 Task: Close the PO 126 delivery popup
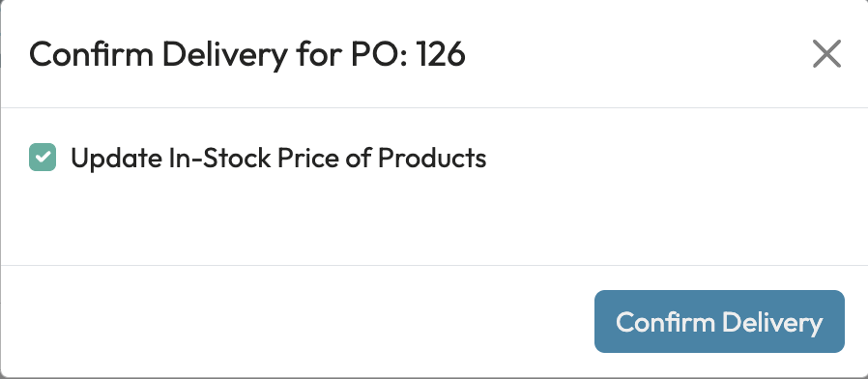(x=826, y=54)
